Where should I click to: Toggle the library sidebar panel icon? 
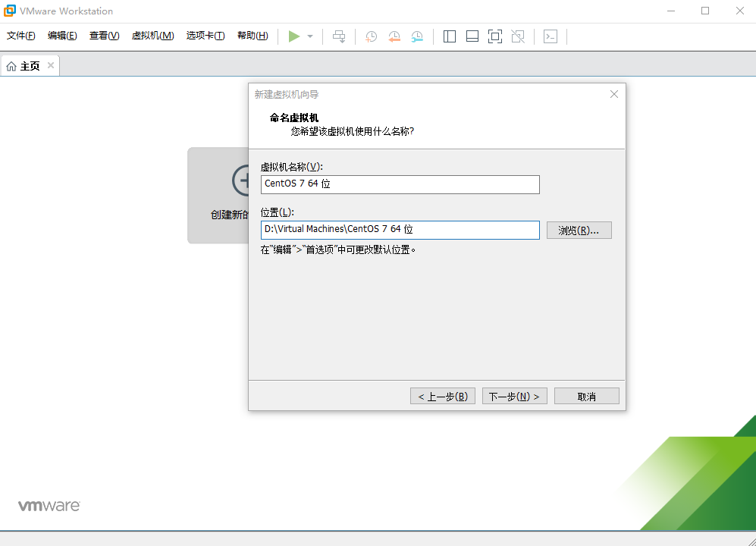click(450, 36)
